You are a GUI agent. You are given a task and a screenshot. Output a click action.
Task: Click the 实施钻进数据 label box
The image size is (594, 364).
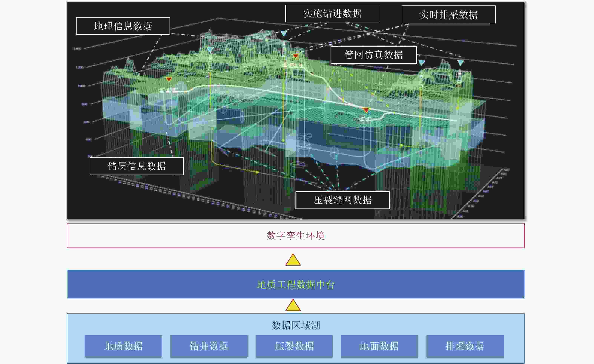tap(332, 14)
